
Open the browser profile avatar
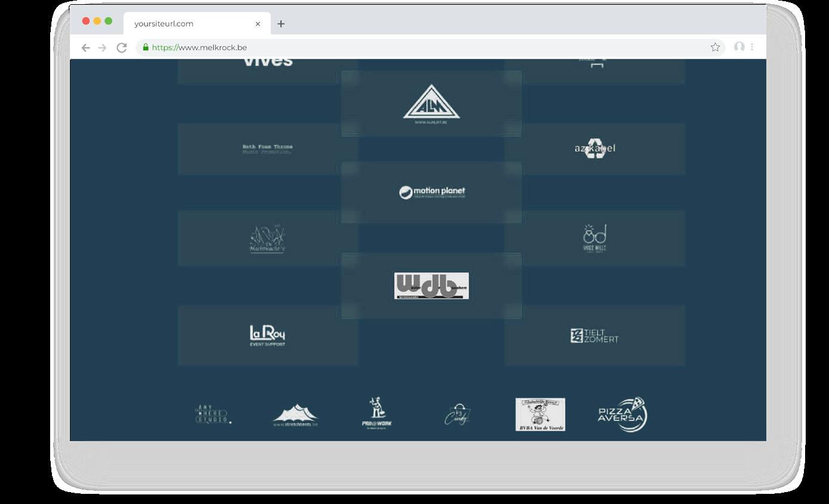tap(739, 47)
